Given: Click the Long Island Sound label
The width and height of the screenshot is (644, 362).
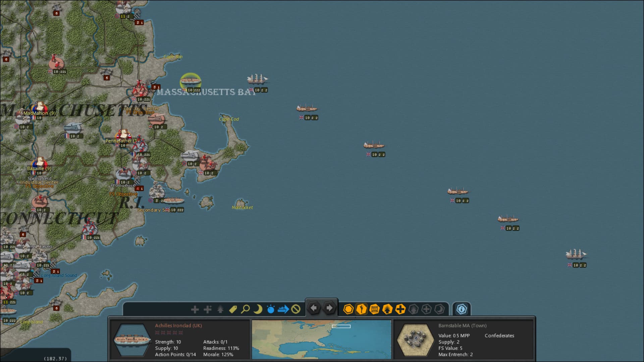Looking at the screenshot, I should (59, 276).
